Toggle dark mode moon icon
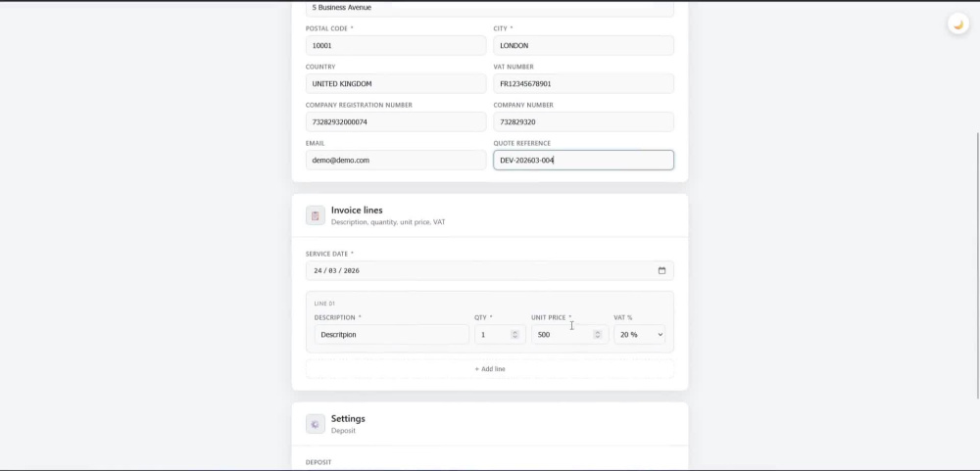980x471 pixels. pyautogui.click(x=958, y=24)
